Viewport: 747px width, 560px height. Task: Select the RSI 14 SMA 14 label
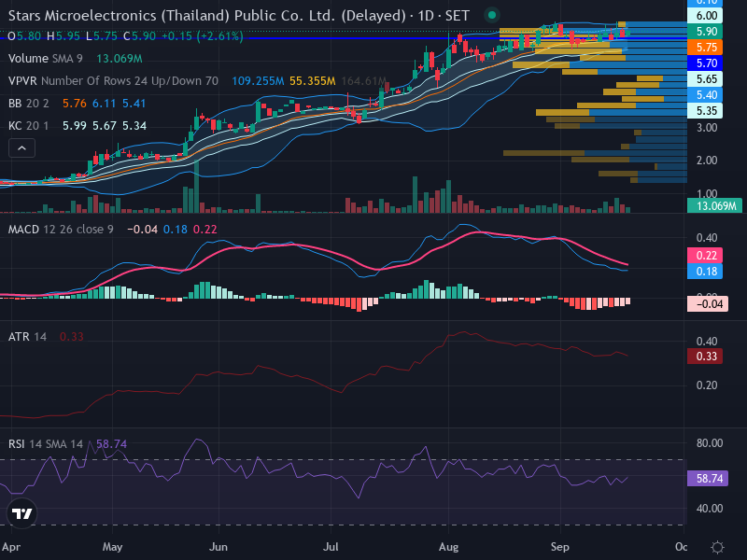[x=46, y=444]
